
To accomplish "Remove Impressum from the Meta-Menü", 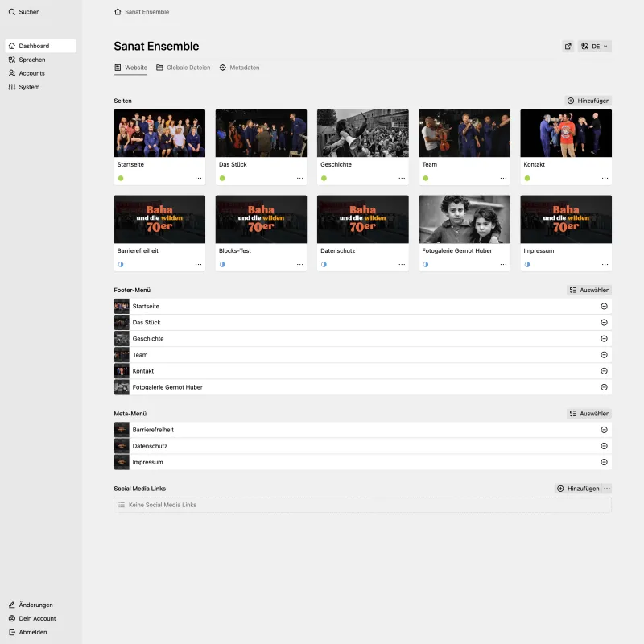I will click(604, 462).
